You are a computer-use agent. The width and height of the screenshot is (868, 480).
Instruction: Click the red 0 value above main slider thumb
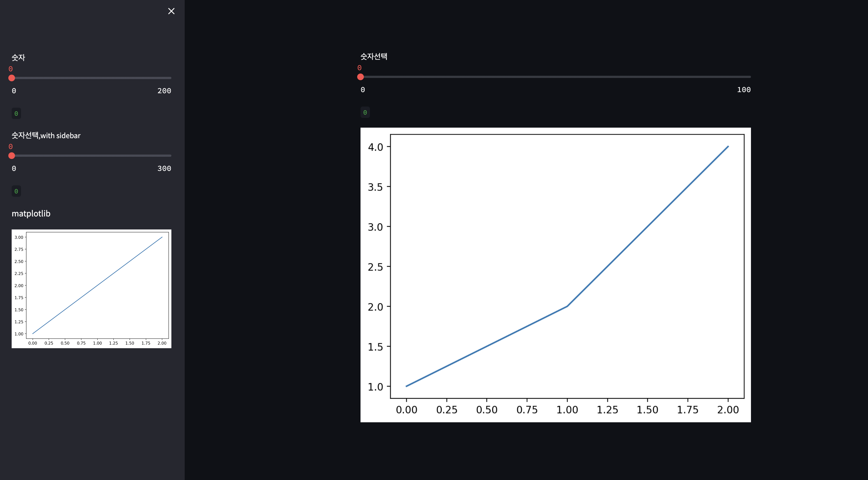359,68
